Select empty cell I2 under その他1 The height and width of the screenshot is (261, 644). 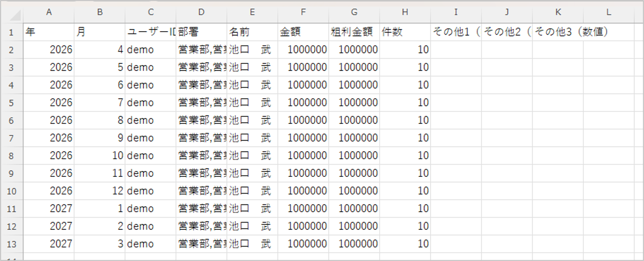pyautogui.click(x=456, y=50)
